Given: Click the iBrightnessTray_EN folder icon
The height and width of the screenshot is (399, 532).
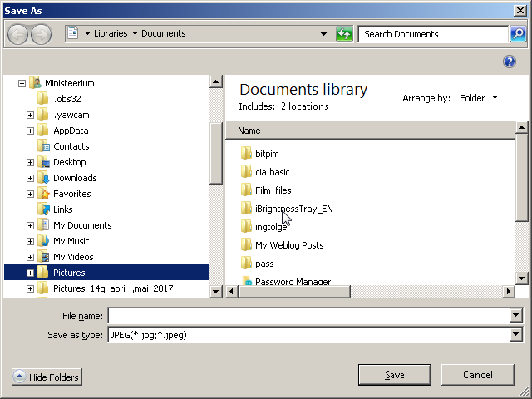Looking at the screenshot, I should [246, 209].
